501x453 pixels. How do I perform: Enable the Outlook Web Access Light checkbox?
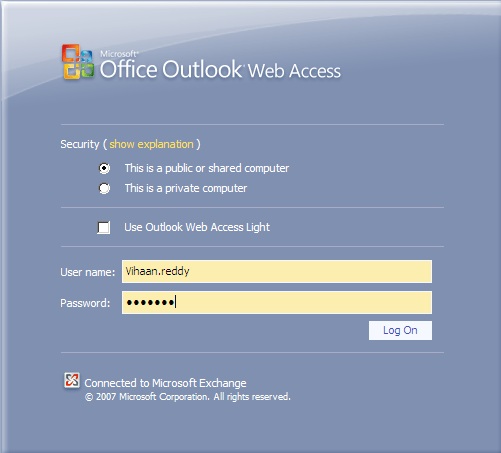[104, 228]
